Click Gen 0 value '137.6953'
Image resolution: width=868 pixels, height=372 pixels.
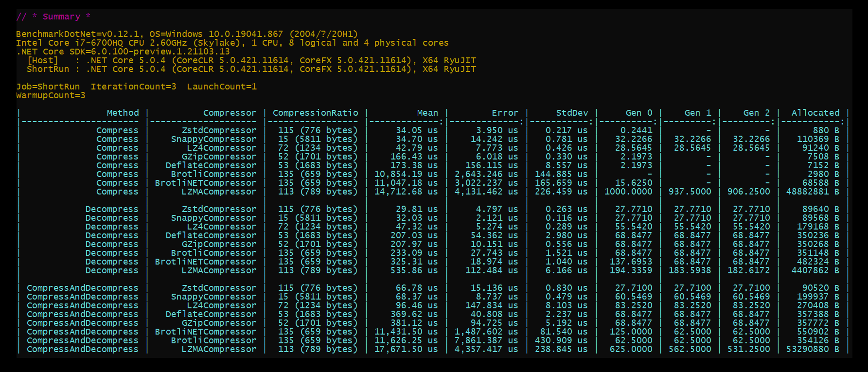point(631,262)
